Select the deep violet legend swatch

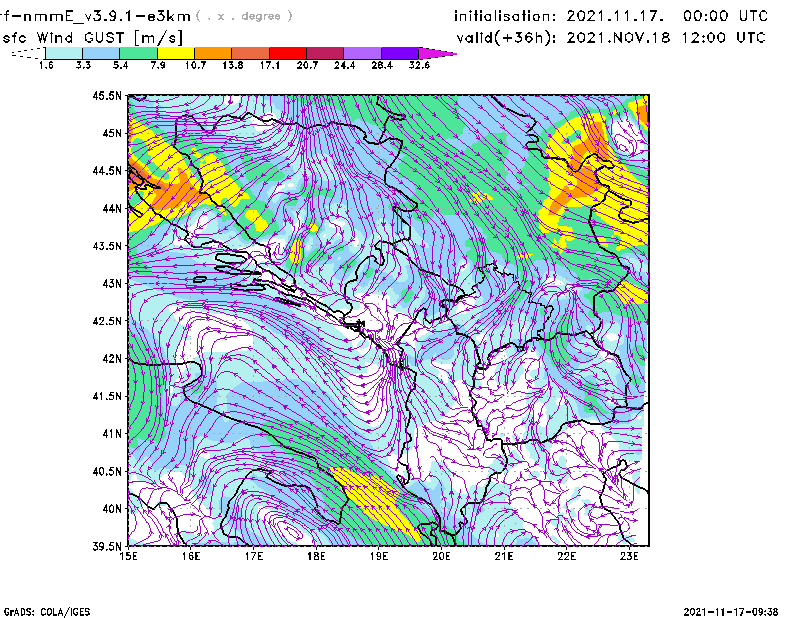click(x=400, y=53)
